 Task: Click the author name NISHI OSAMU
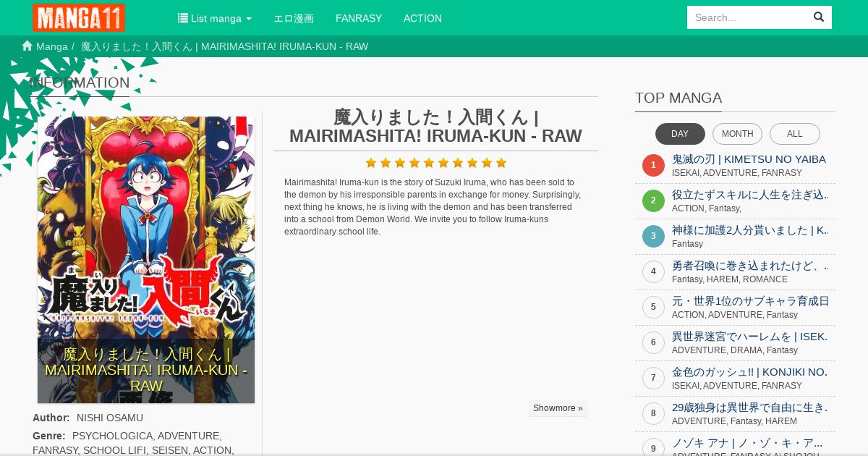110,418
